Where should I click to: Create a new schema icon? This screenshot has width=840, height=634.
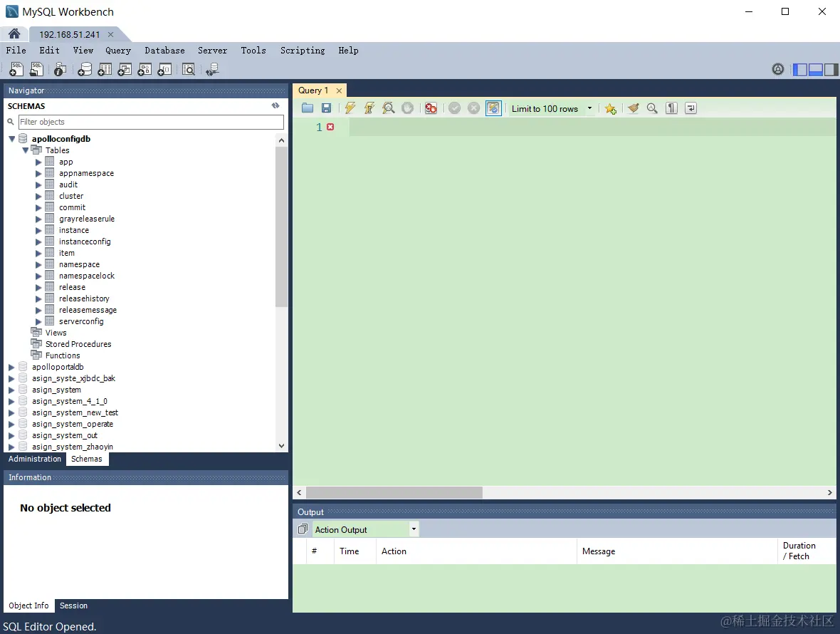[85, 69]
